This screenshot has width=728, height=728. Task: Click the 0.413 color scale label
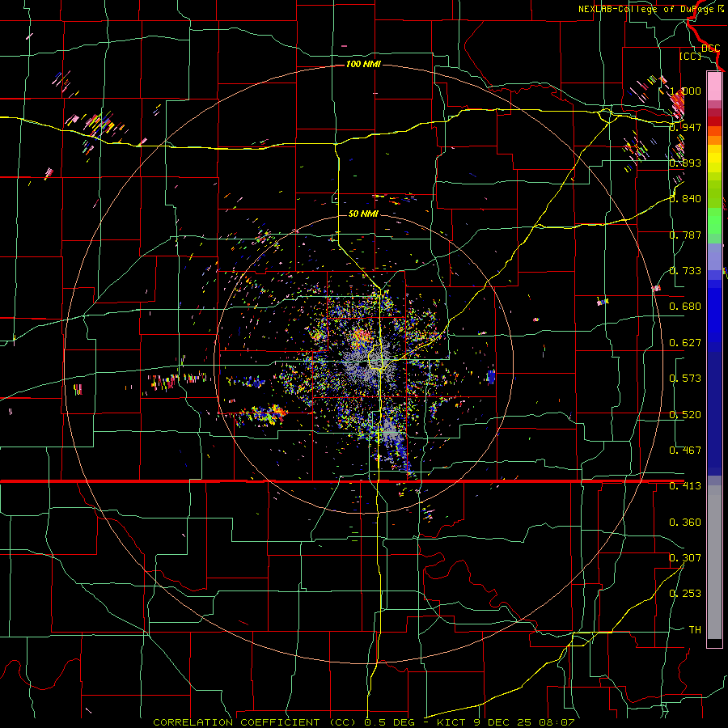(x=685, y=486)
